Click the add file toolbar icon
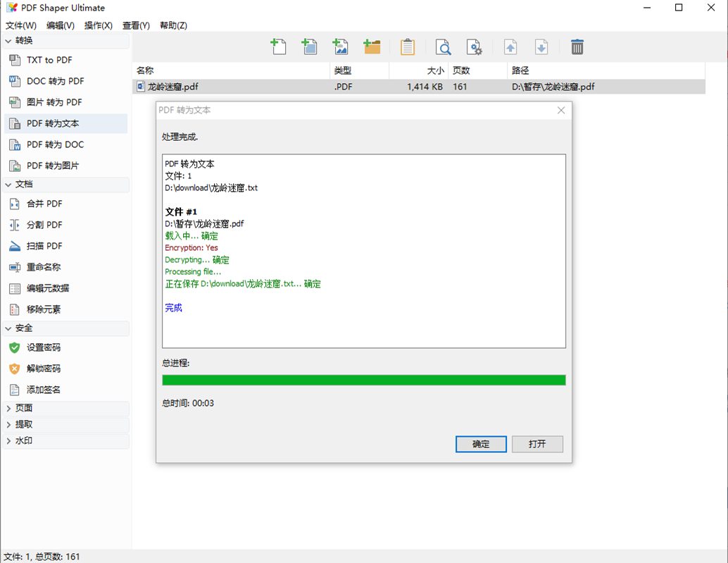Image resolution: width=728 pixels, height=563 pixels. tap(279, 47)
